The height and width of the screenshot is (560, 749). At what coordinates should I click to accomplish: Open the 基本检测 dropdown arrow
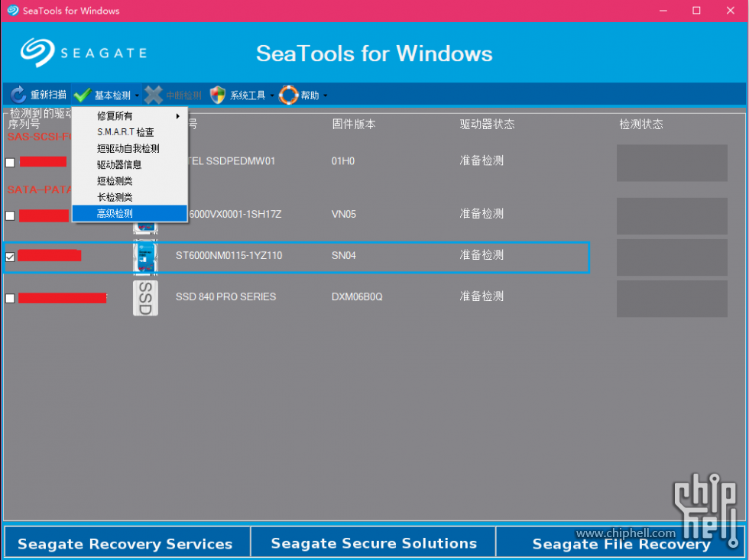tap(137, 95)
